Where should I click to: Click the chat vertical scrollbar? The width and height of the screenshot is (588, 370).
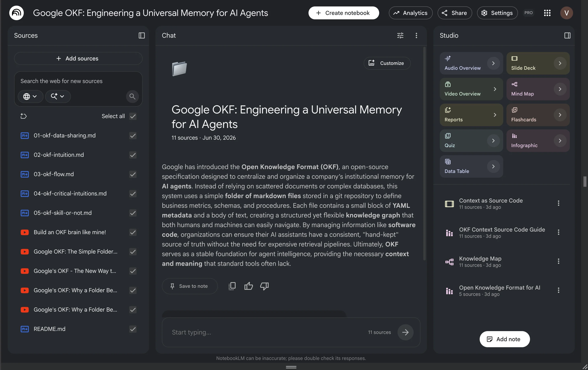424,154
